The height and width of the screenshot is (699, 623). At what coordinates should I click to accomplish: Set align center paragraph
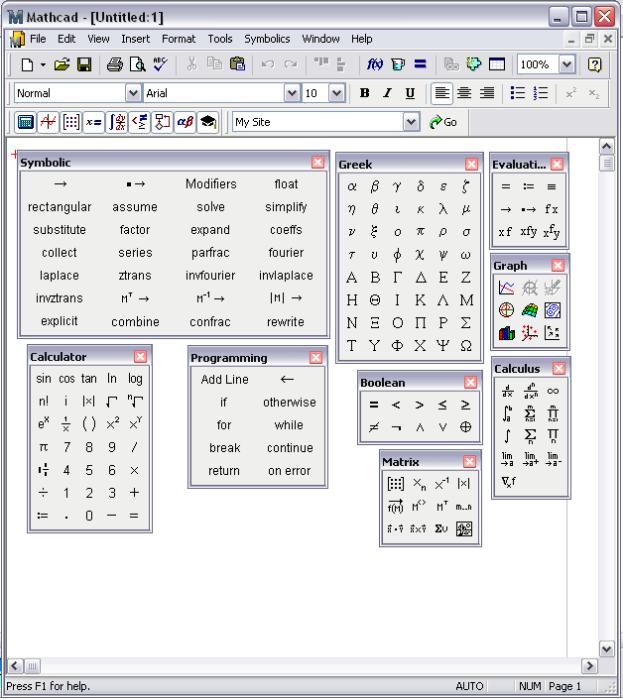[464, 93]
